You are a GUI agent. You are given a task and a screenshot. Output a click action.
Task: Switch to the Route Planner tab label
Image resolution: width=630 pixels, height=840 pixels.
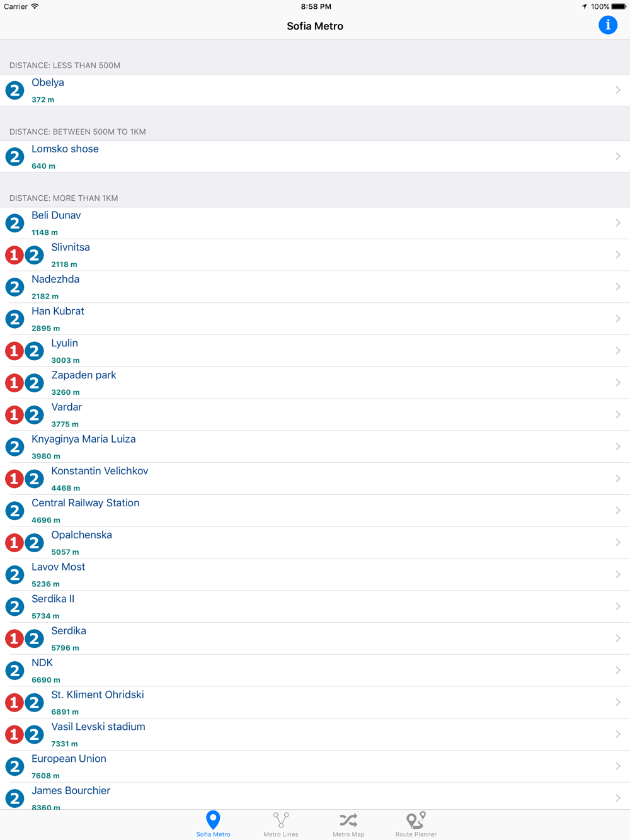click(416, 834)
